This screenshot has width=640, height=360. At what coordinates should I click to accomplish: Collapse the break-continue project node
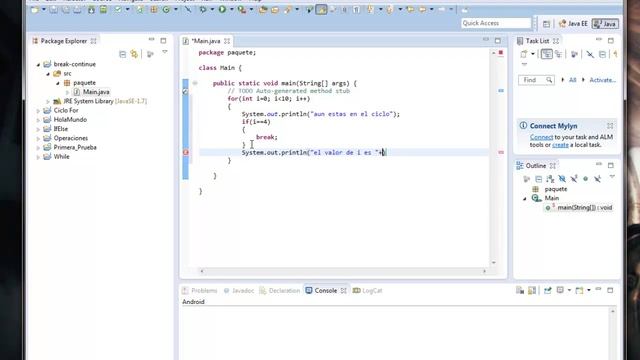coord(38,64)
